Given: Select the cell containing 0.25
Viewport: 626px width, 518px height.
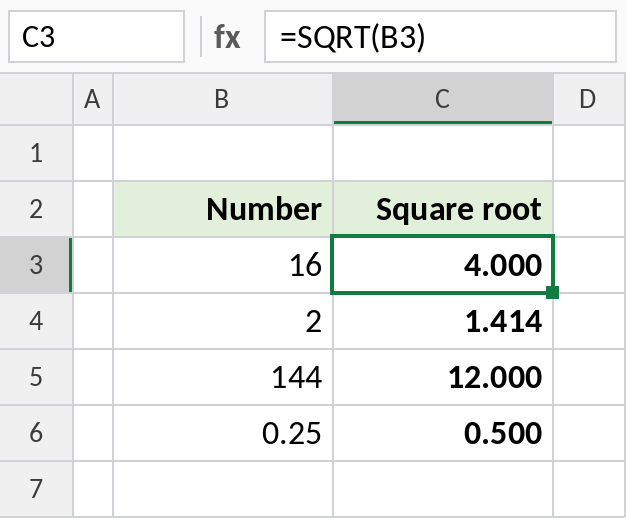Looking at the screenshot, I should 223,433.
